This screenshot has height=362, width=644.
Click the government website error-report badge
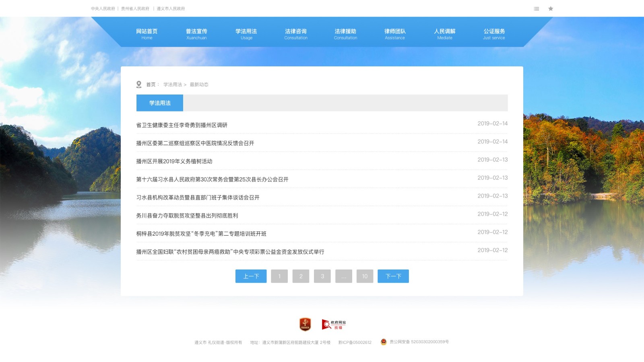coord(334,325)
